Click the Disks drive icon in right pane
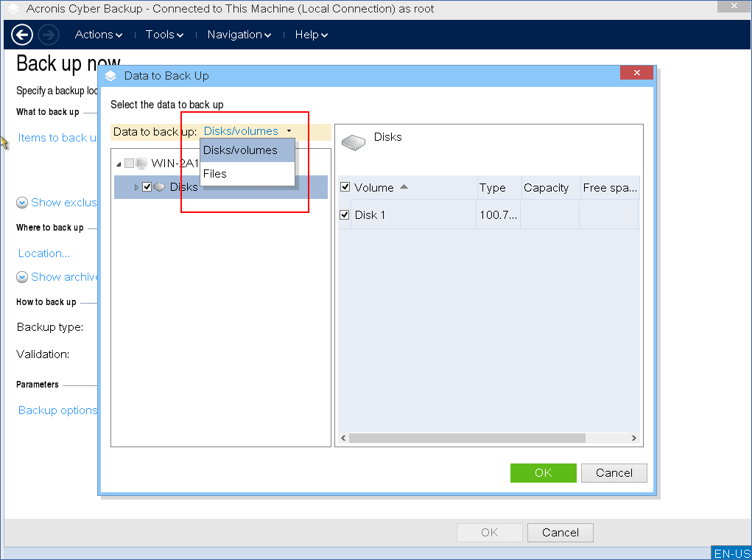The width and height of the screenshot is (752, 560). click(x=354, y=142)
